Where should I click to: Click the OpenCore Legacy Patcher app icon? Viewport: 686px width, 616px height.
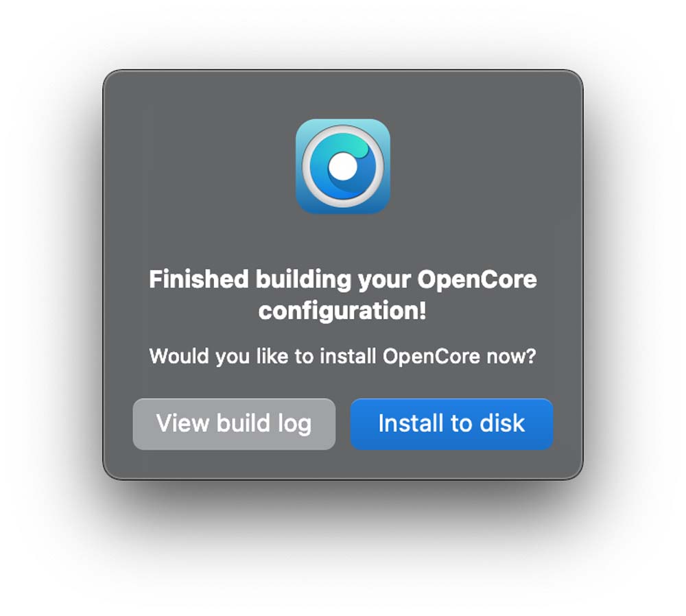tap(342, 166)
